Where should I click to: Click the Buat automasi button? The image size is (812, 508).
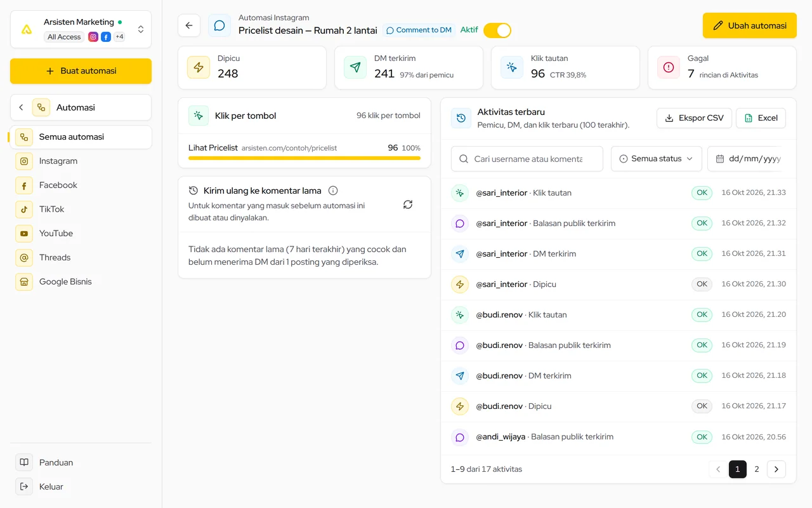[81, 71]
